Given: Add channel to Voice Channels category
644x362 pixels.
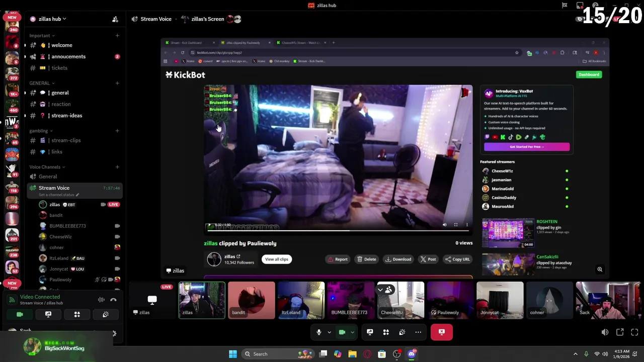Looking at the screenshot, I should click(x=117, y=167).
